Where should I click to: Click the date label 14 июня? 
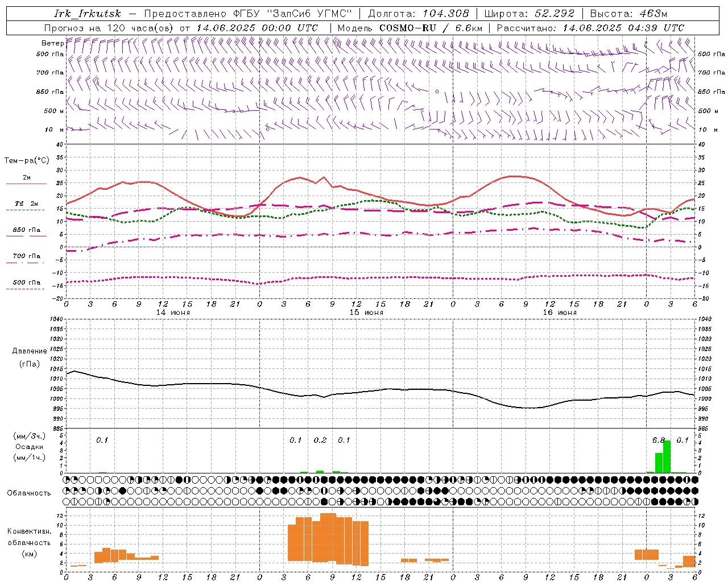click(x=173, y=313)
